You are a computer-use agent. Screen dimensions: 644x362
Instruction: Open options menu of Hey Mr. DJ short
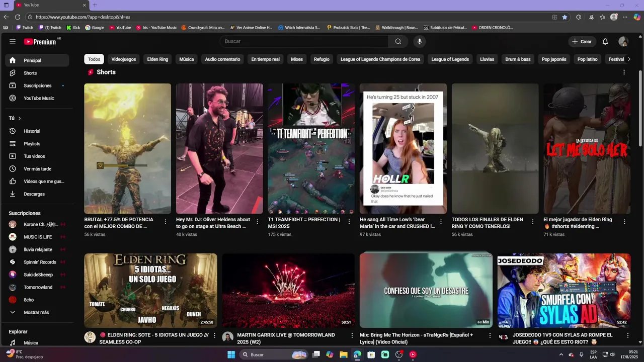pyautogui.click(x=257, y=221)
